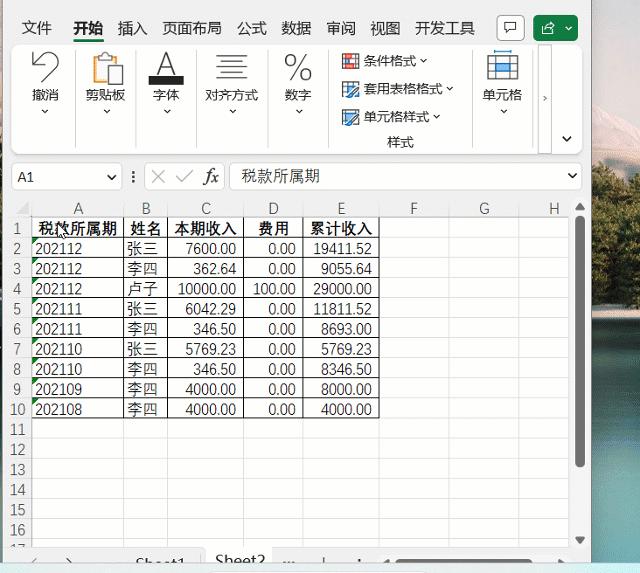Select column F header
Screen dimensions: 640x573
[x=413, y=209]
